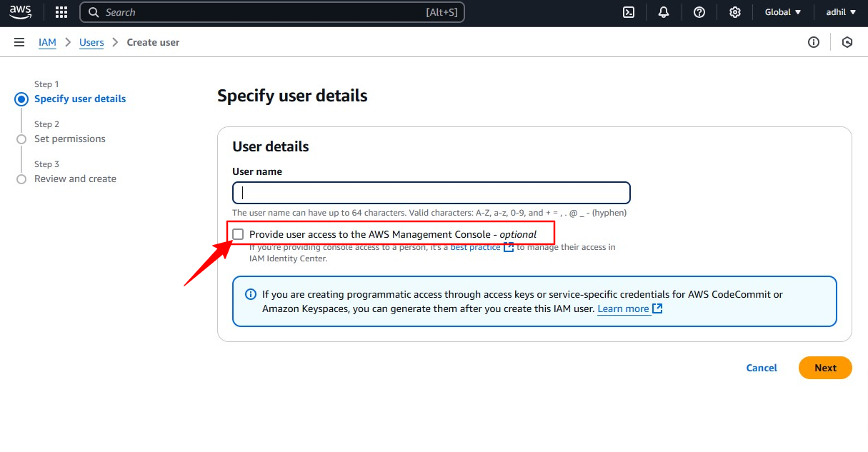This screenshot has height=452, width=868.
Task: Navigate to Users breadcrumb
Action: (x=91, y=42)
